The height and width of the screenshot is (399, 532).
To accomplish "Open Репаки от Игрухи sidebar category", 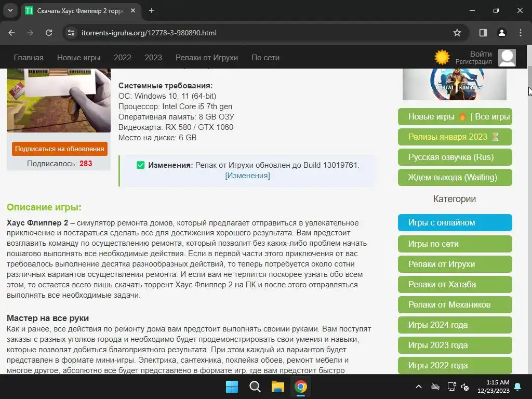I will (455, 264).
